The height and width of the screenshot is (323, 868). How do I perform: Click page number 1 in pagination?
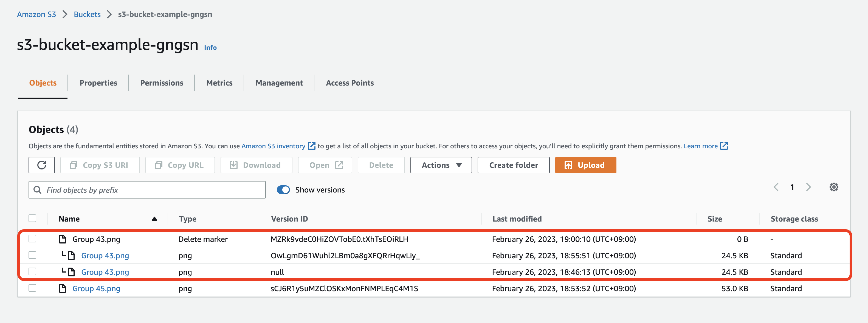[792, 187]
